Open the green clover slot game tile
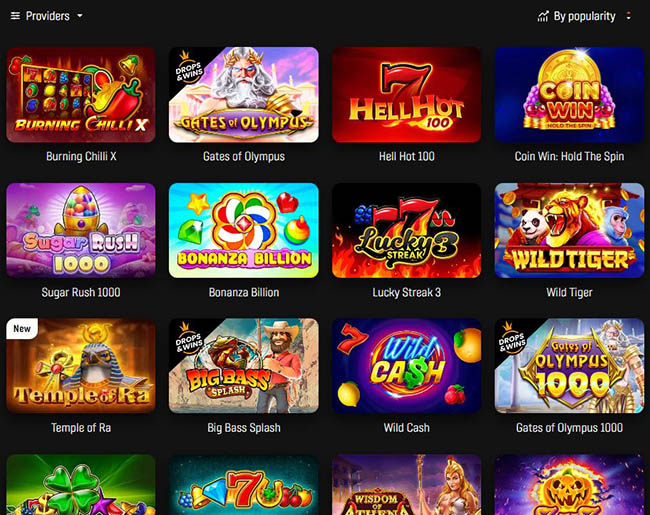 click(81, 485)
